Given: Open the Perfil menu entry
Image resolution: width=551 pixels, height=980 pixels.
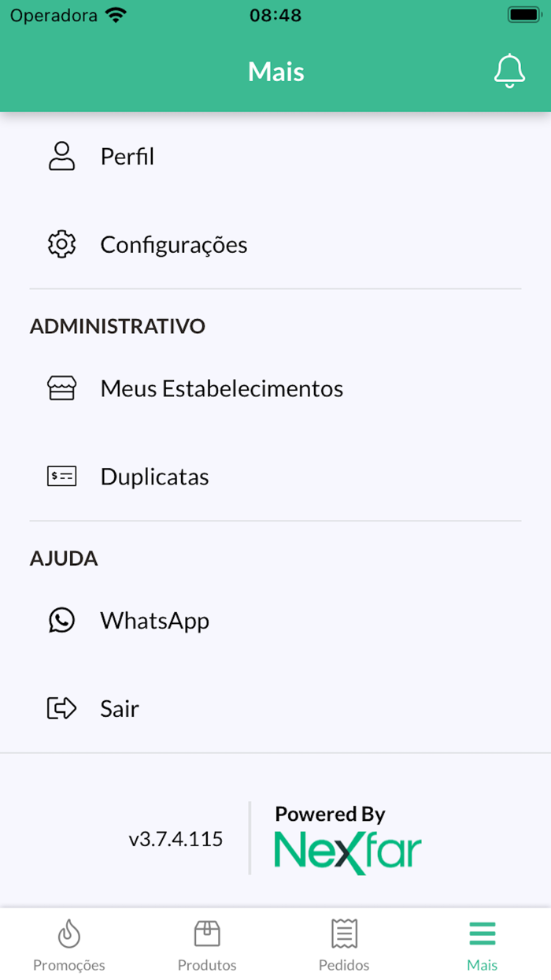Looking at the screenshot, I should (x=127, y=156).
